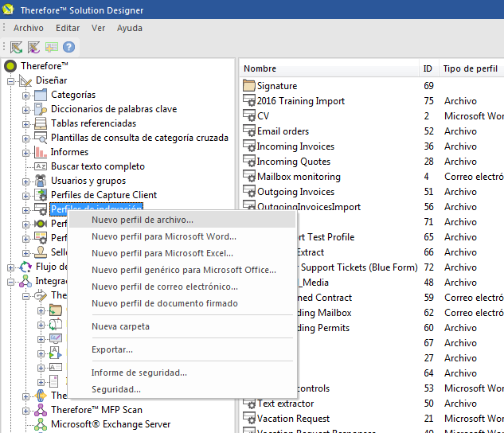This screenshot has width=504, height=433.
Task: Choose Nuevo perfil de archivo
Action: coord(182,220)
